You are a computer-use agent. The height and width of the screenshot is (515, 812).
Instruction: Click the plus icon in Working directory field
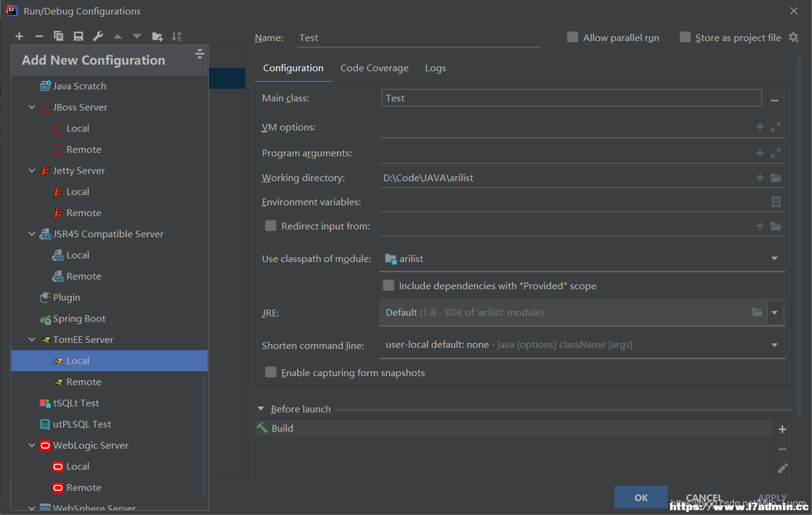760,178
